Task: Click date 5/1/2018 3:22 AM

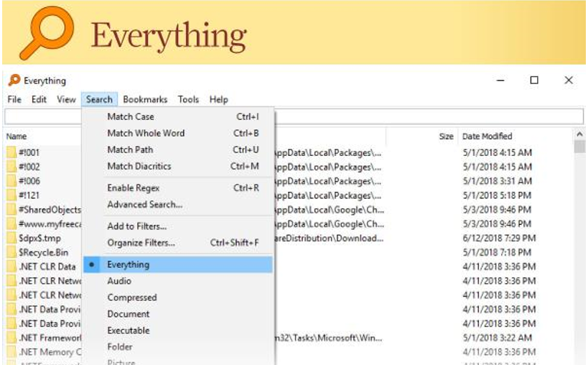Action: click(x=498, y=338)
